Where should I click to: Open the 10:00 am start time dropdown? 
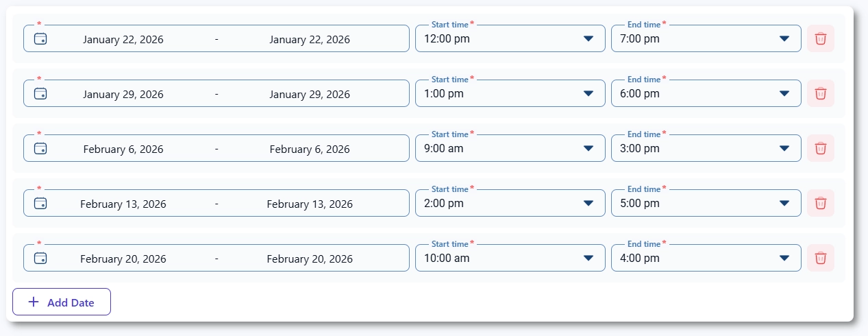point(510,259)
